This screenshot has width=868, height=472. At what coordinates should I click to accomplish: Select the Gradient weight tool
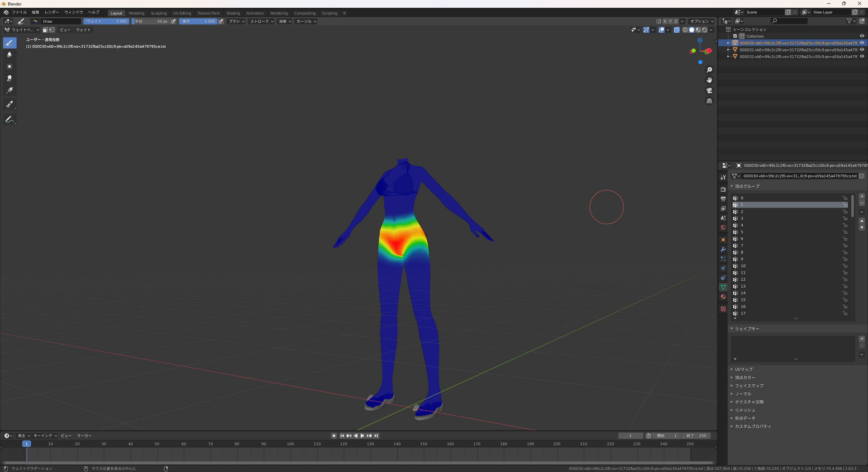(x=9, y=90)
